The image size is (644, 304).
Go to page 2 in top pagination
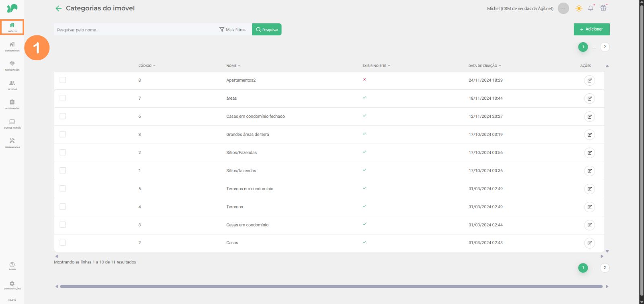605,47
